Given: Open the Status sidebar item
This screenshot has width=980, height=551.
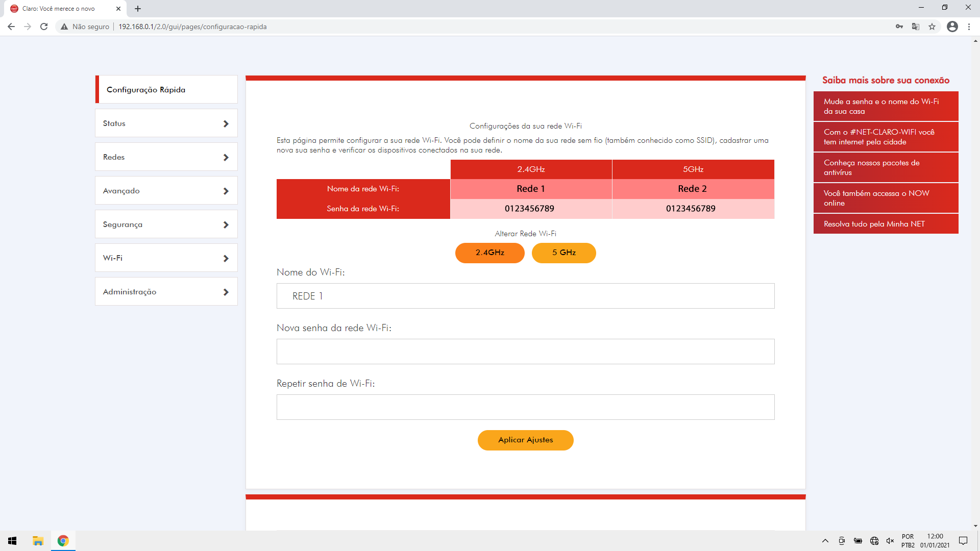Looking at the screenshot, I should [x=166, y=123].
